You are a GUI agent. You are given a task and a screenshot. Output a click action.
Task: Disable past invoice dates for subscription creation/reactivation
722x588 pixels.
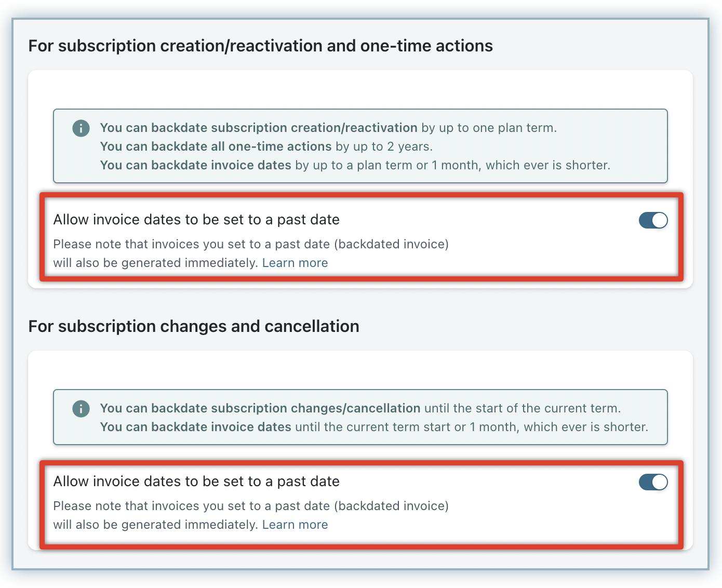coord(653,220)
